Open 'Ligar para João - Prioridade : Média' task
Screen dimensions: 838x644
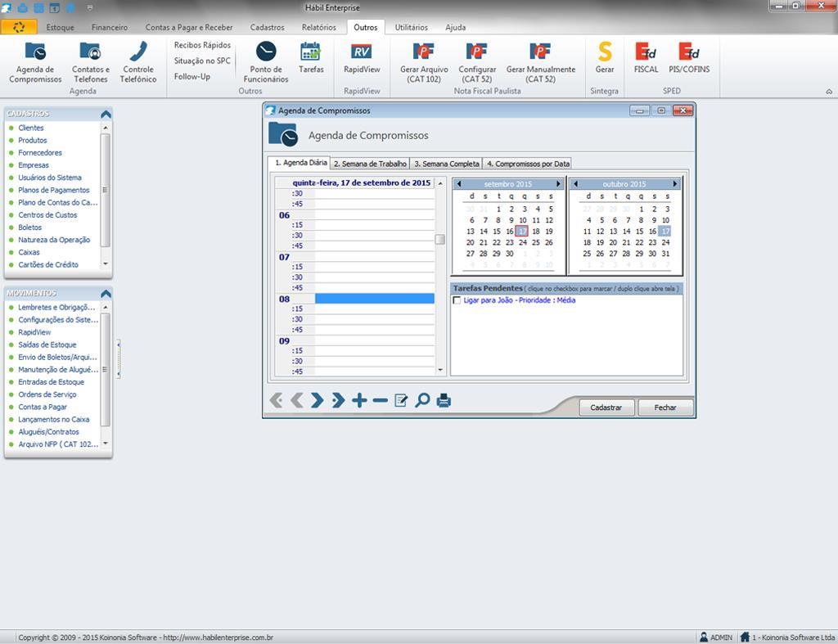click(x=519, y=300)
